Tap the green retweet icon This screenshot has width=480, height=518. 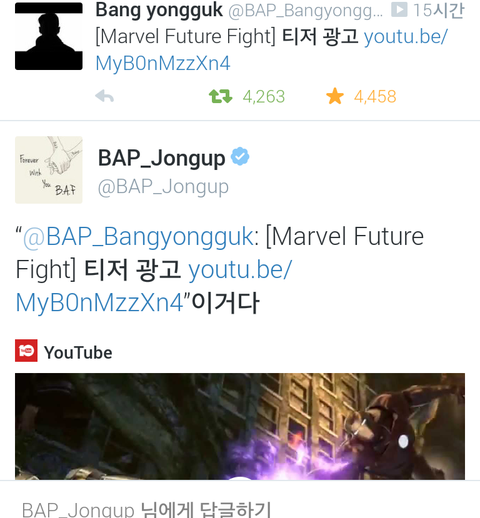click(220, 96)
